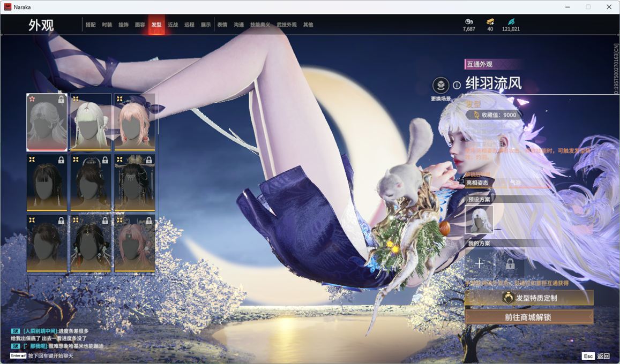Open the 技能奥义 tab
The image size is (620, 364).
click(x=260, y=25)
